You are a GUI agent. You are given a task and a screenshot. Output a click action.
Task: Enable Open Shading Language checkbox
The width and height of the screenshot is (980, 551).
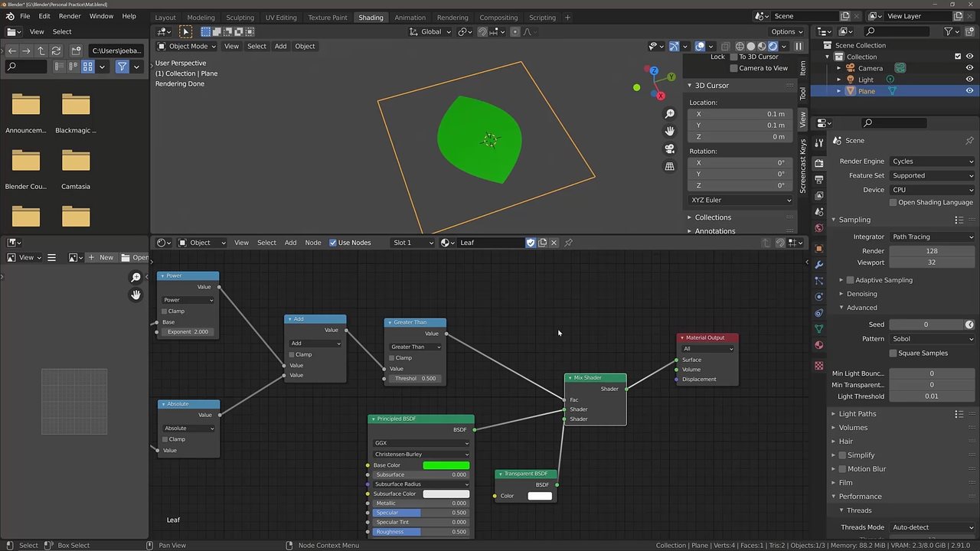tap(893, 203)
